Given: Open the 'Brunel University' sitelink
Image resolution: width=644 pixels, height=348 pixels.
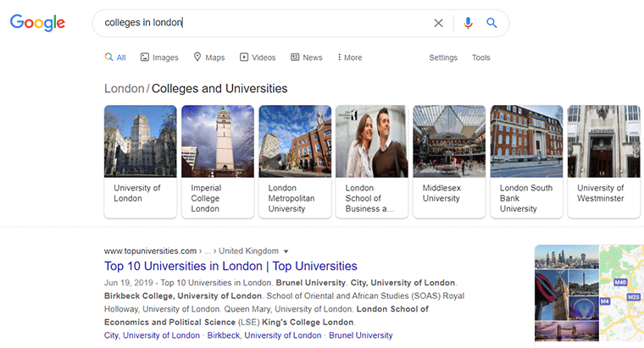Looking at the screenshot, I should (361, 335).
